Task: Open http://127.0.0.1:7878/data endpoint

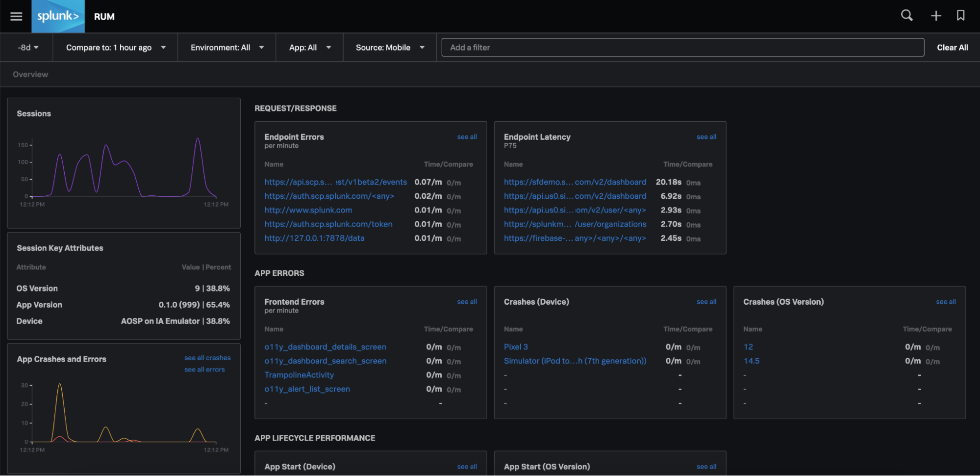Action: 314,238
